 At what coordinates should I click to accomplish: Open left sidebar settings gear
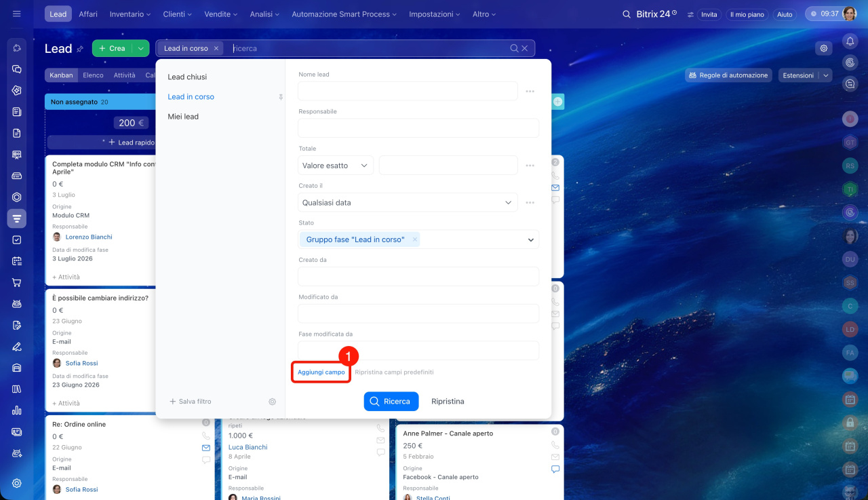(x=17, y=483)
